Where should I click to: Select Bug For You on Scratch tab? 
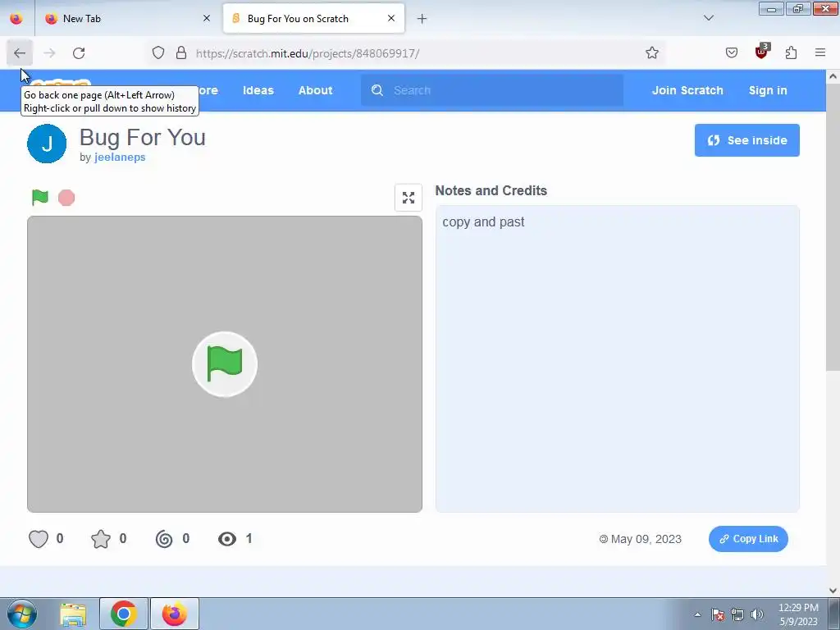point(313,19)
